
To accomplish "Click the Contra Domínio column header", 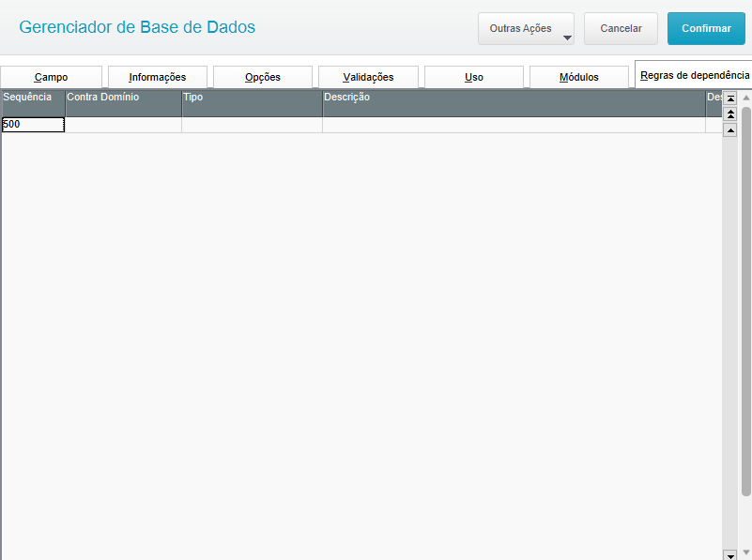I will pyautogui.click(x=123, y=103).
